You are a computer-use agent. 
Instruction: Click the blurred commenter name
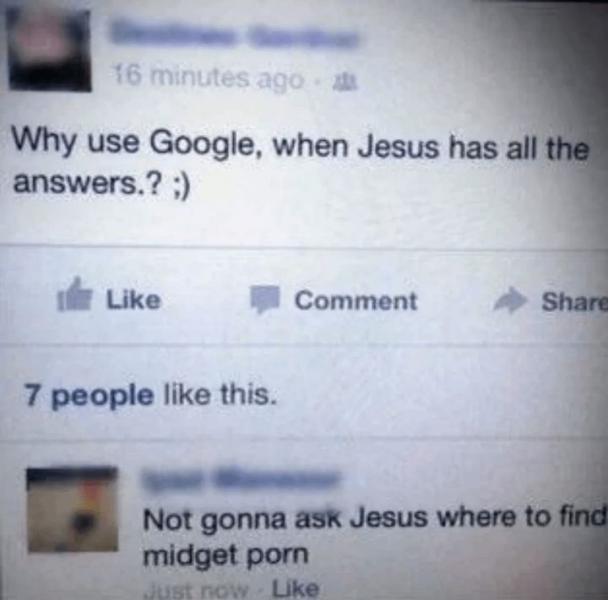240,481
